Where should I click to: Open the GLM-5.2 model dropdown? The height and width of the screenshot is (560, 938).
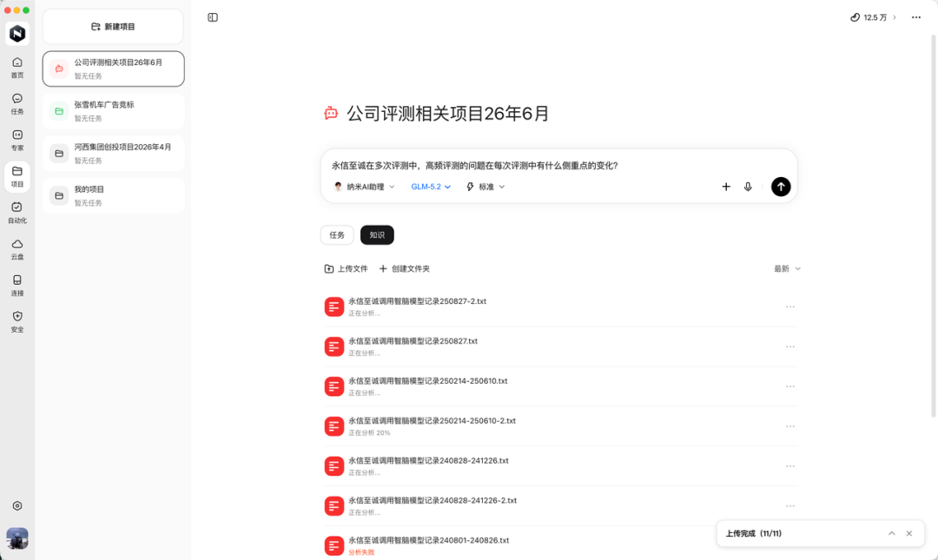(431, 187)
